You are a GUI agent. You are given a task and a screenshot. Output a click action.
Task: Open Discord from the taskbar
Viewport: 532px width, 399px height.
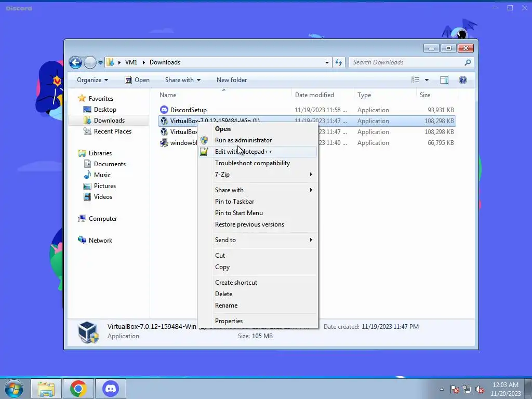coord(111,389)
